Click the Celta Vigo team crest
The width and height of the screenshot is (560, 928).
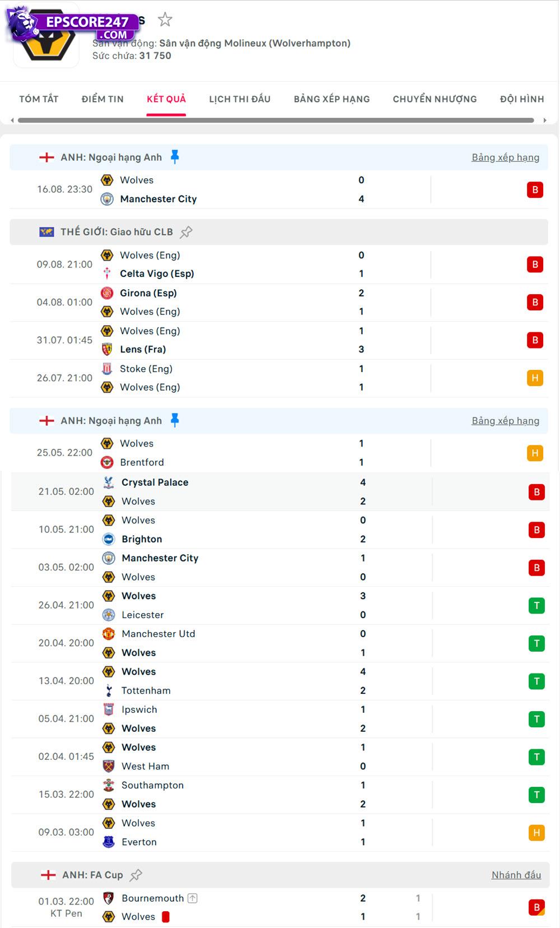click(x=107, y=273)
